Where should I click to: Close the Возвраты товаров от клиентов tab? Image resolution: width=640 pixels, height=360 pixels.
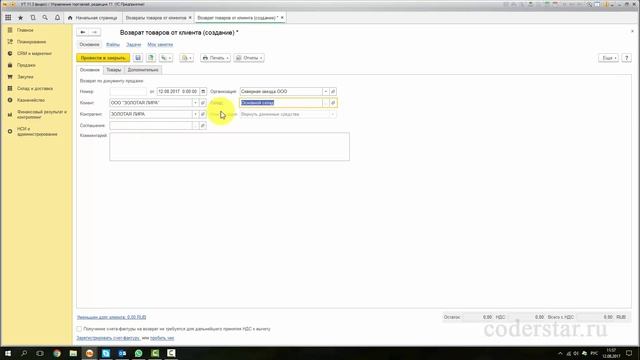[x=190, y=18]
